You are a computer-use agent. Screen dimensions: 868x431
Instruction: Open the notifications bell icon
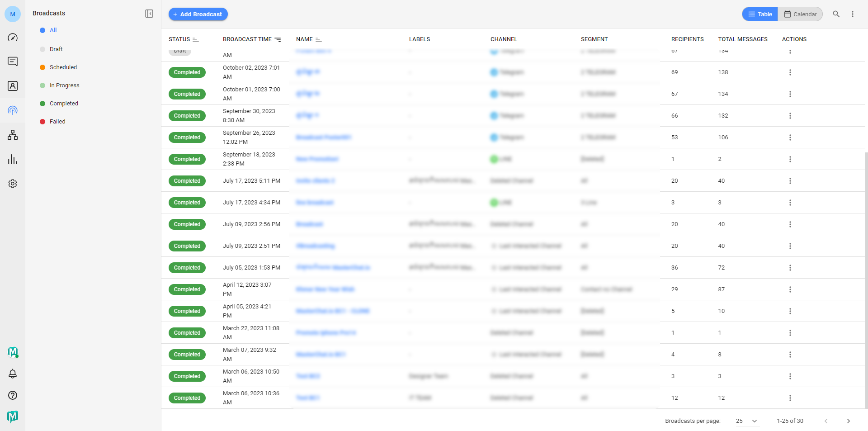[x=13, y=374]
